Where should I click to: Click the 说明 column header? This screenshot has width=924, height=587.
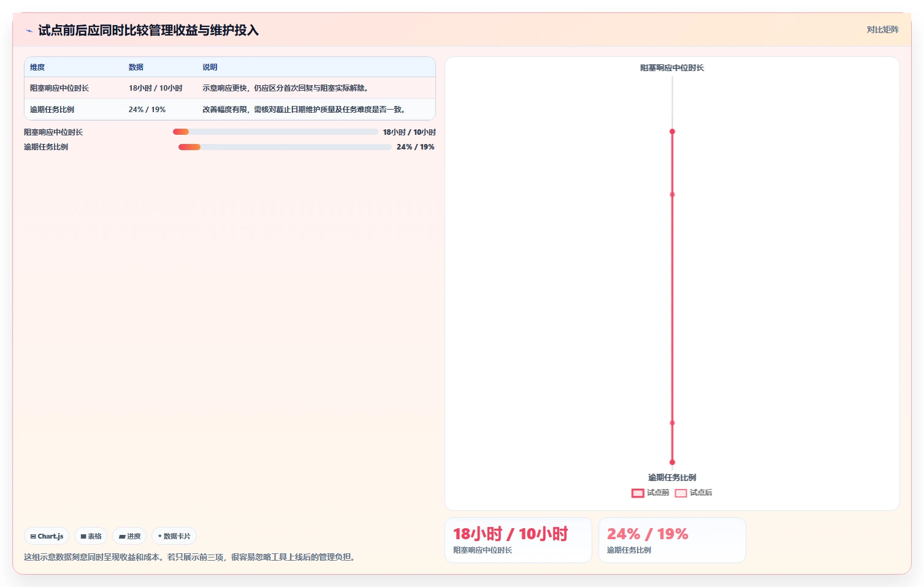pos(210,67)
